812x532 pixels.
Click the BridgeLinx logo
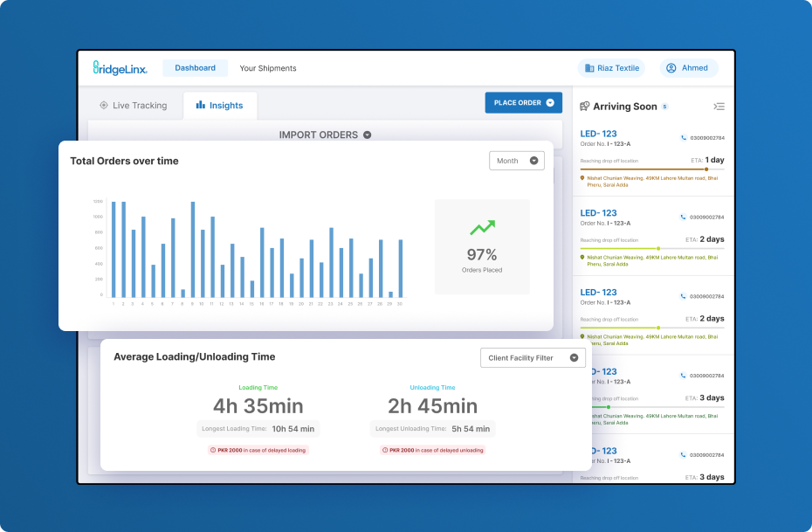(x=120, y=68)
